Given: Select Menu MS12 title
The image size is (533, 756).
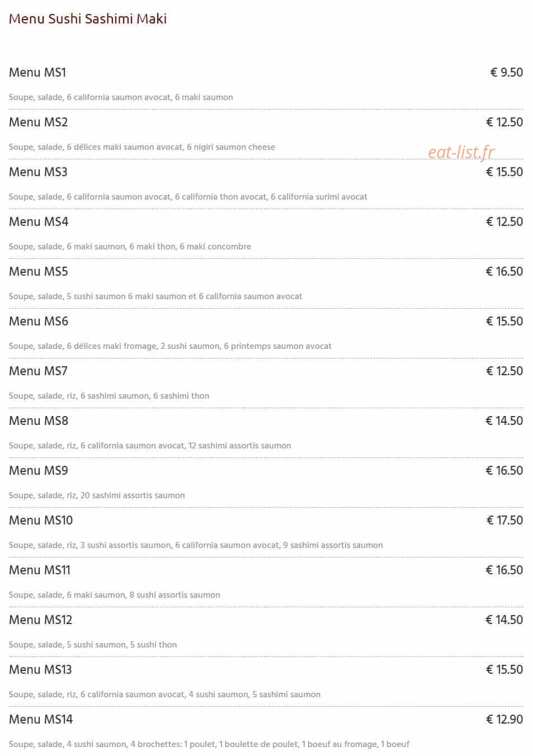Looking at the screenshot, I should 41,620.
